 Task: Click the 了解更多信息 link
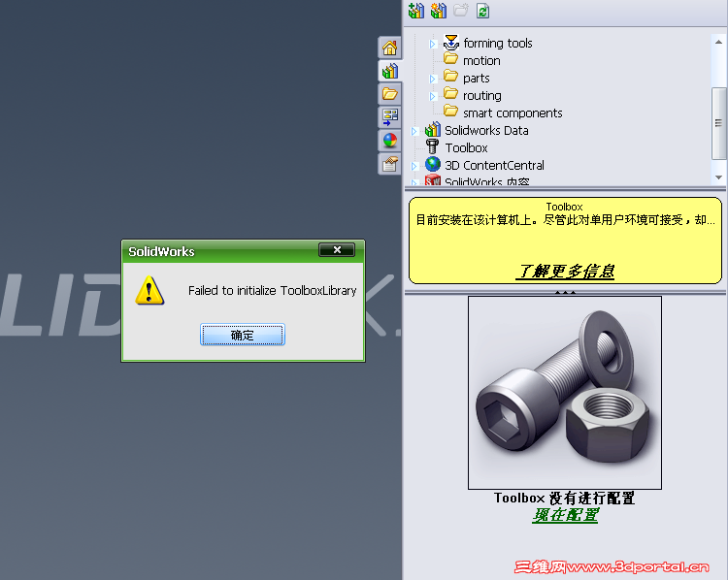coord(565,271)
